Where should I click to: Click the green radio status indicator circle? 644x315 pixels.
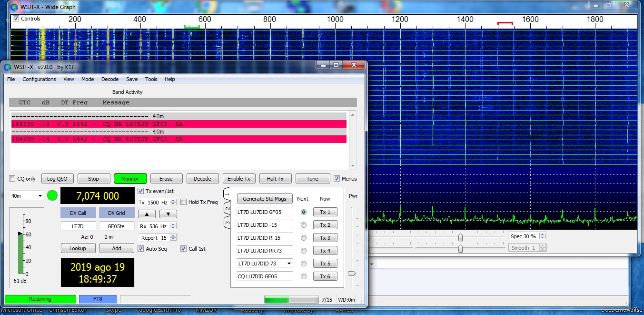point(52,195)
